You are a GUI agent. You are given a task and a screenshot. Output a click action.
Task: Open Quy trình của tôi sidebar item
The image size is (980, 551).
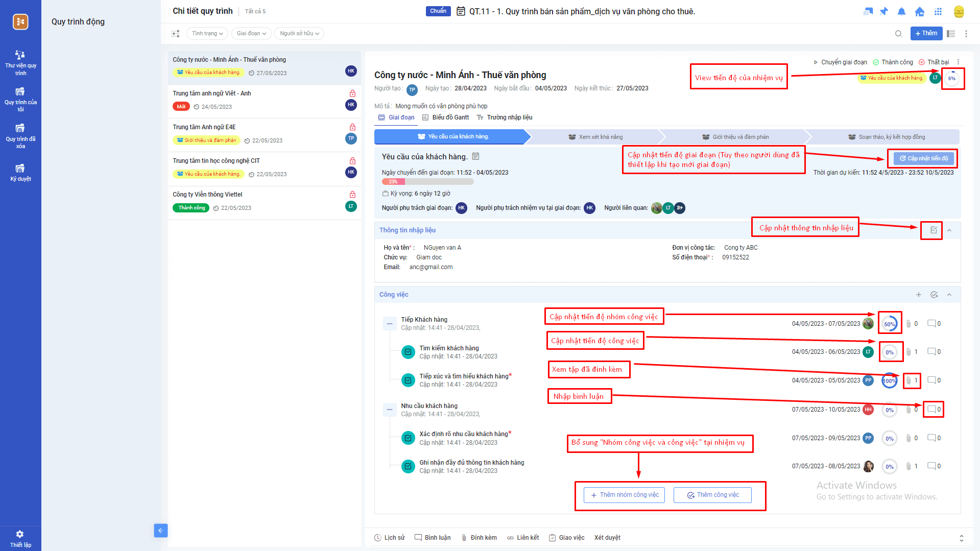tap(20, 100)
